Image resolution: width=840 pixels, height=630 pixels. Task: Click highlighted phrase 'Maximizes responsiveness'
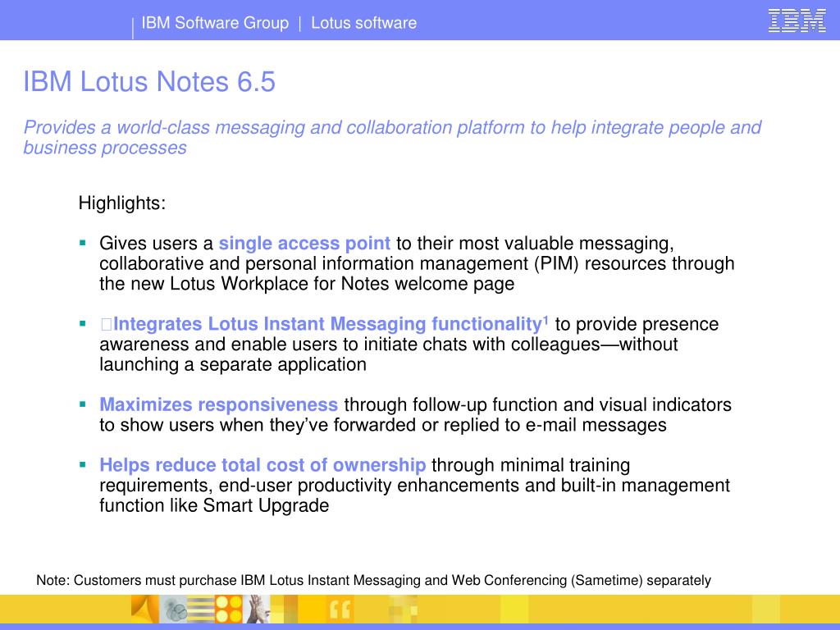(x=218, y=404)
